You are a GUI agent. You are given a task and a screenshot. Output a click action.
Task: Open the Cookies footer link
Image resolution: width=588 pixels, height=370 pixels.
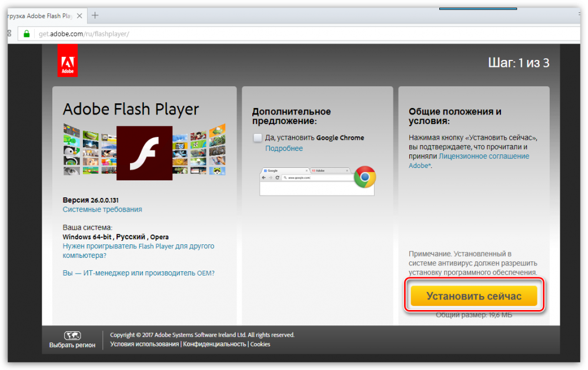click(x=260, y=344)
